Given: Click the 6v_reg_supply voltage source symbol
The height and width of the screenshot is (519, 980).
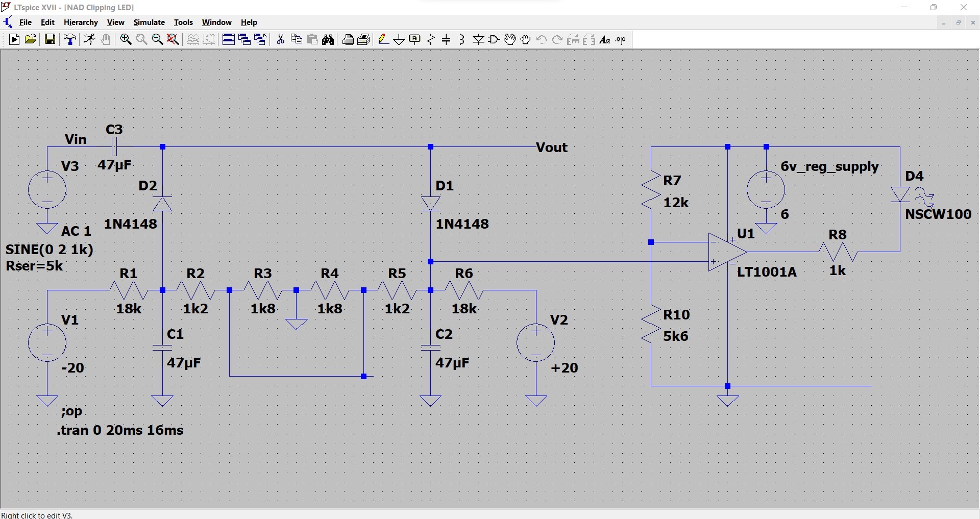Looking at the screenshot, I should point(766,190).
